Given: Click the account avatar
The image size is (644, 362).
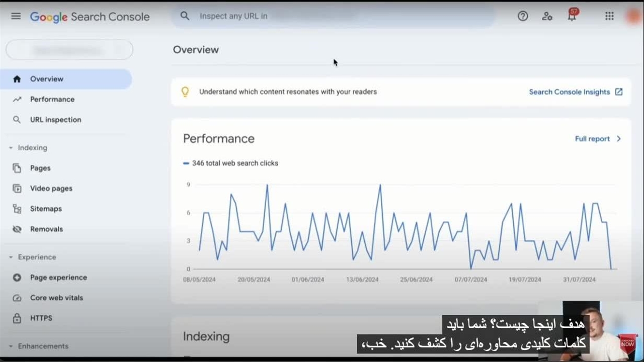Looking at the screenshot, I should [x=633, y=16].
